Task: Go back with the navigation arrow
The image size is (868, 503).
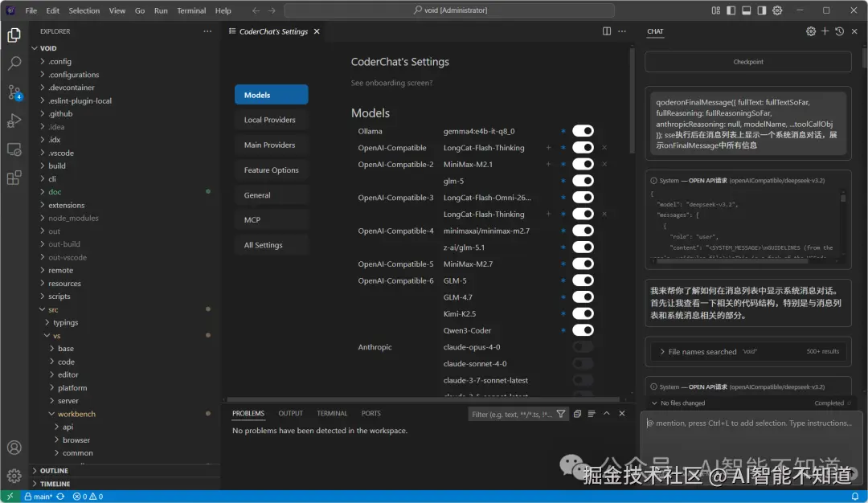Action: click(x=256, y=10)
